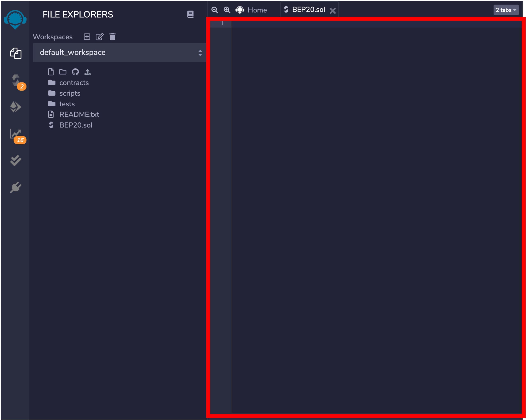Zoom out the editor font

pos(215,10)
